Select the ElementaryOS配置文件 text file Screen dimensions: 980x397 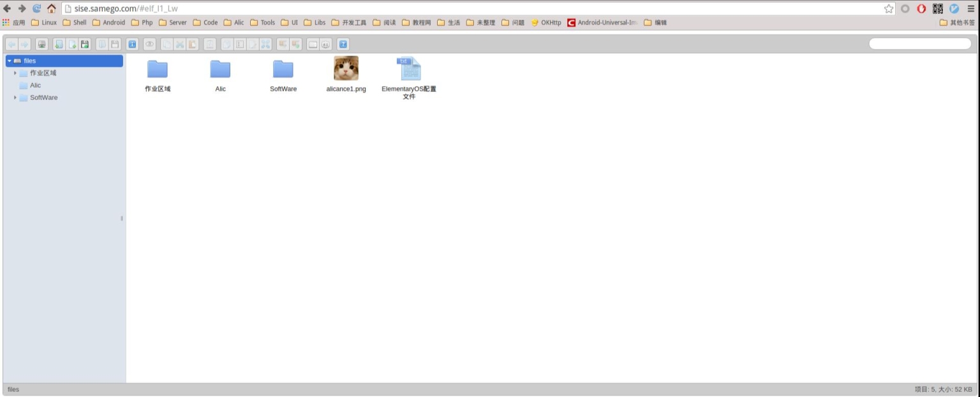409,69
